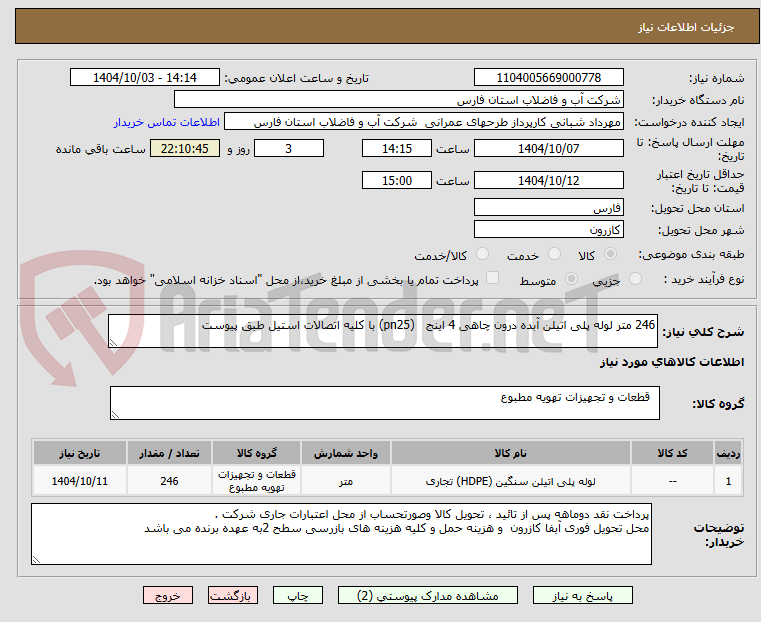761x622 pixels.
Task: Open اطلاعات تماس خریدار link
Action: tap(167, 122)
